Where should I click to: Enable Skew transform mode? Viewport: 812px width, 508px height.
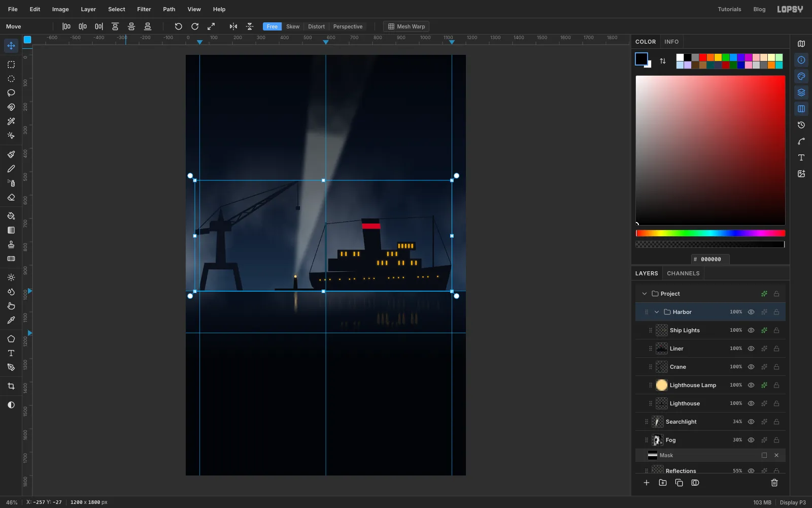coord(293,26)
